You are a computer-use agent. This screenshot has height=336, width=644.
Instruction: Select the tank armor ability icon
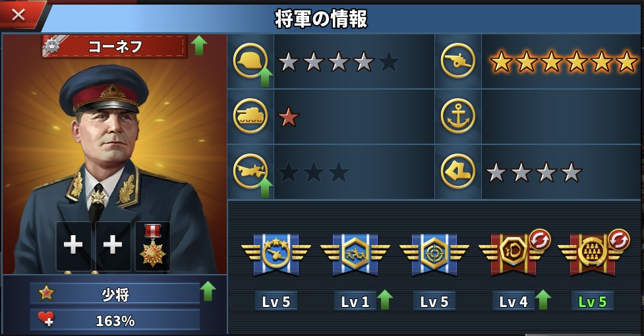point(250,116)
